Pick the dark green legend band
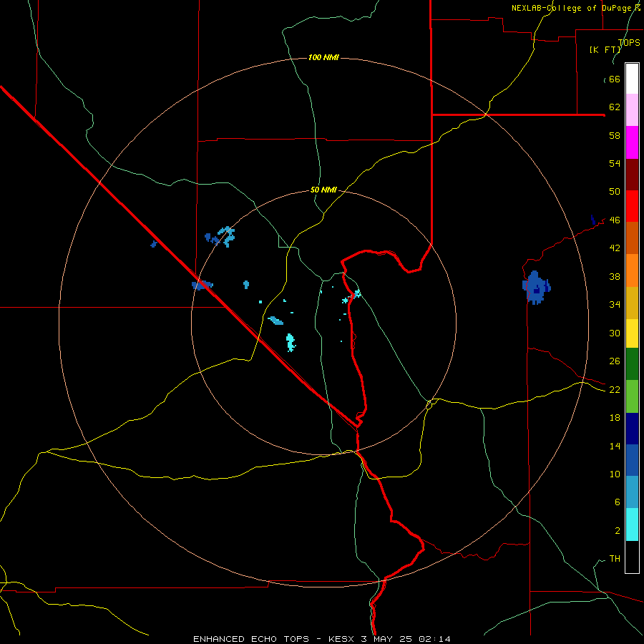The height and width of the screenshot is (644, 644). click(632, 364)
